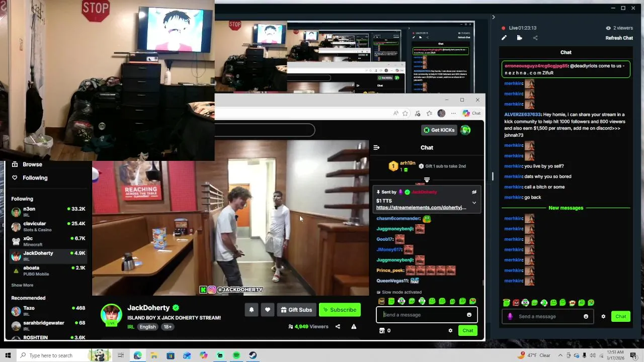Collapse Kick chat with arrow icon
This screenshot has height=362, width=644.
click(376, 147)
